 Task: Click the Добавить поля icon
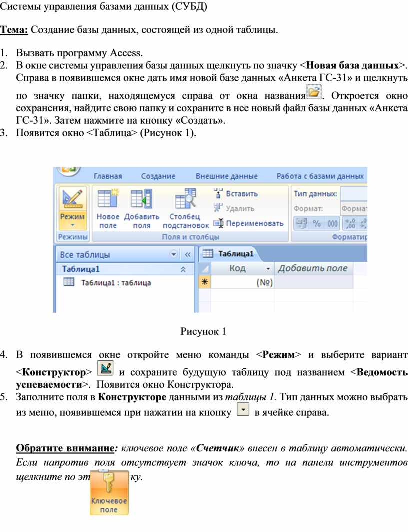click(x=141, y=198)
